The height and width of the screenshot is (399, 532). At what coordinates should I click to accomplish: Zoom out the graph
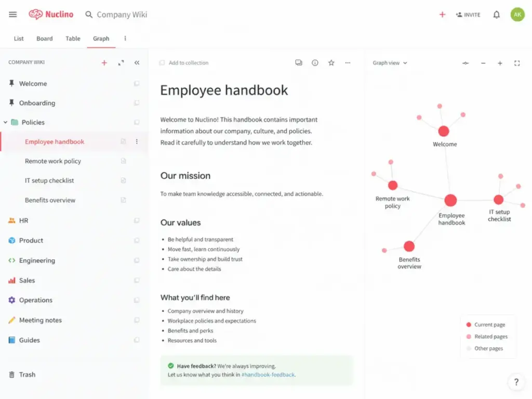pyautogui.click(x=483, y=63)
